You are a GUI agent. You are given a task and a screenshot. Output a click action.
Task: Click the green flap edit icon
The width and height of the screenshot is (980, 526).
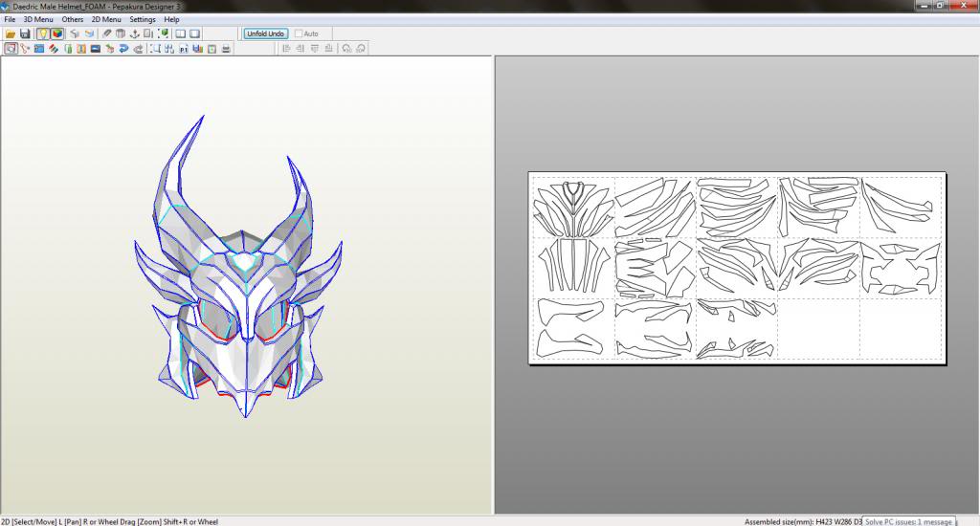pyautogui.click(x=68, y=49)
